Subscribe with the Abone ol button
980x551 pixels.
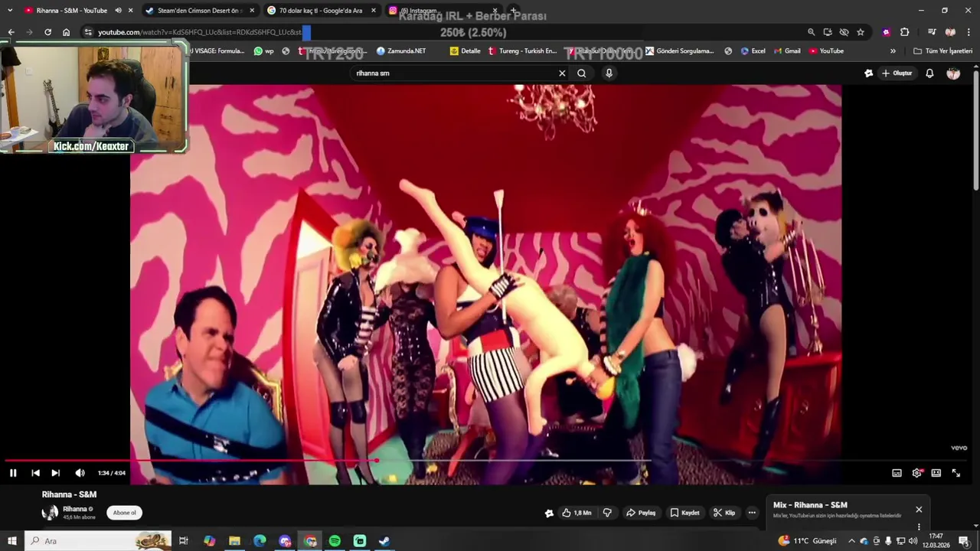click(125, 513)
